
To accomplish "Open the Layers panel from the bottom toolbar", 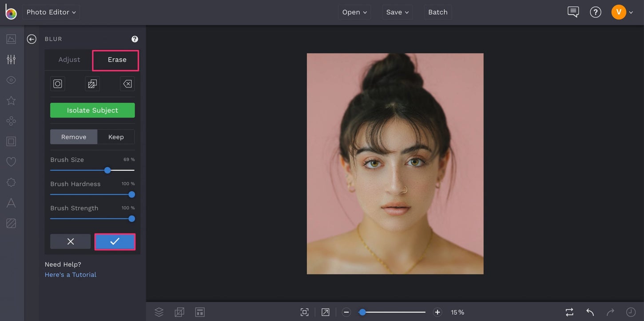I will 159,312.
